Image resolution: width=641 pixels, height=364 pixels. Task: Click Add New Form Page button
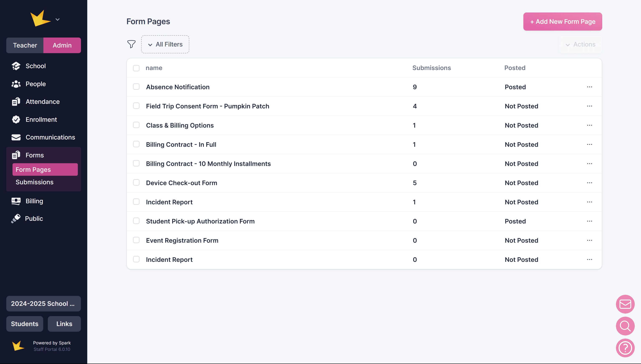pos(562,22)
